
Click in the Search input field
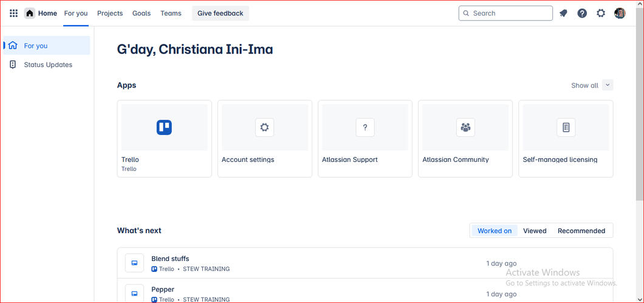click(505, 13)
